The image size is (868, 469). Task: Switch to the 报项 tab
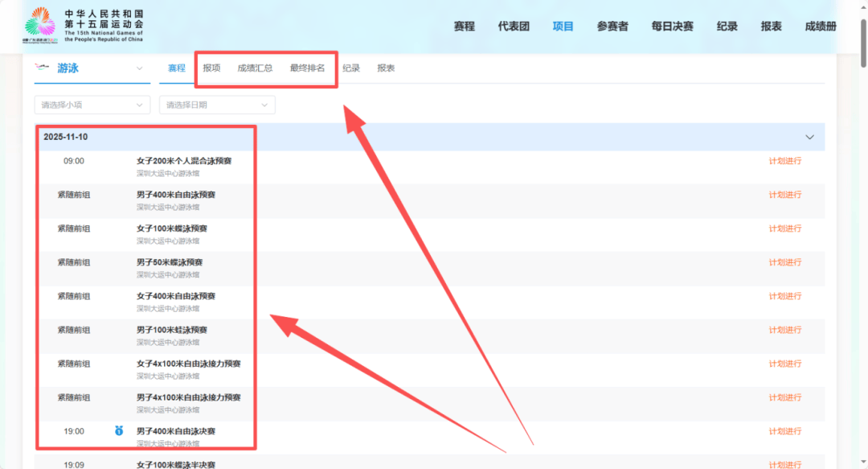[211, 68]
